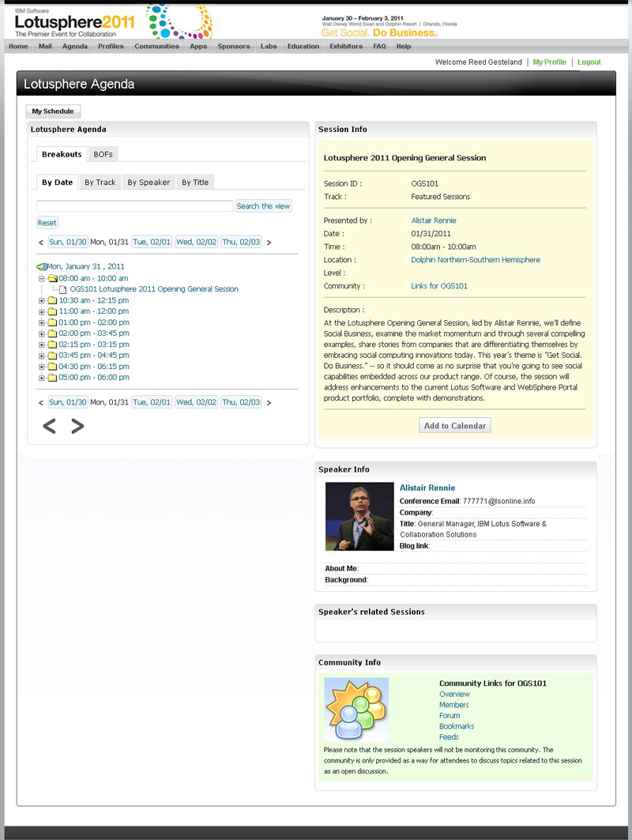Click the megaphone icon beside Mon, January 31

(x=42, y=266)
